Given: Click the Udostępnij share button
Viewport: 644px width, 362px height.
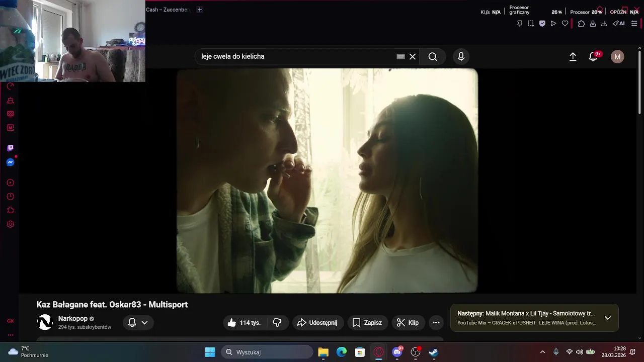Looking at the screenshot, I should (317, 323).
